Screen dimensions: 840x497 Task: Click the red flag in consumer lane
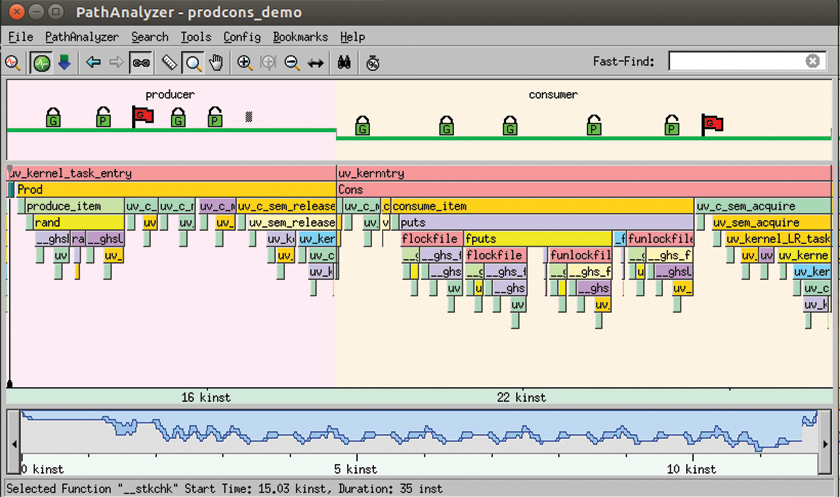(x=712, y=125)
